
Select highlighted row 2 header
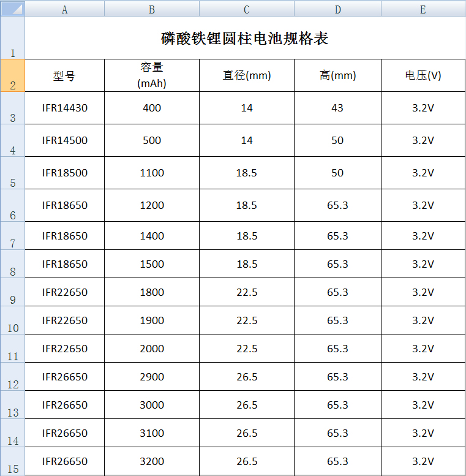[13, 75]
